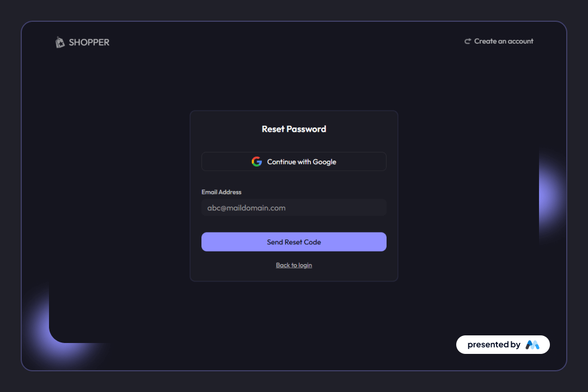Click the multicolored Google icon on the sign-in button
The image size is (588, 392).
point(256,161)
